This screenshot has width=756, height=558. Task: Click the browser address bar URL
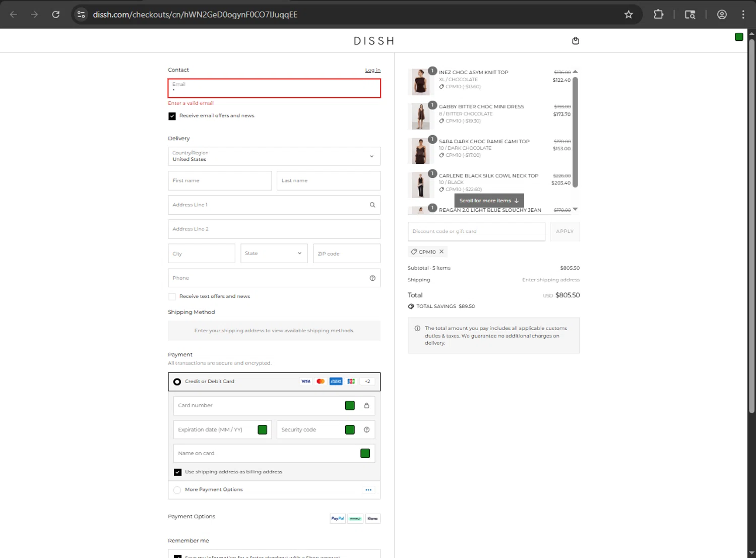pyautogui.click(x=195, y=14)
